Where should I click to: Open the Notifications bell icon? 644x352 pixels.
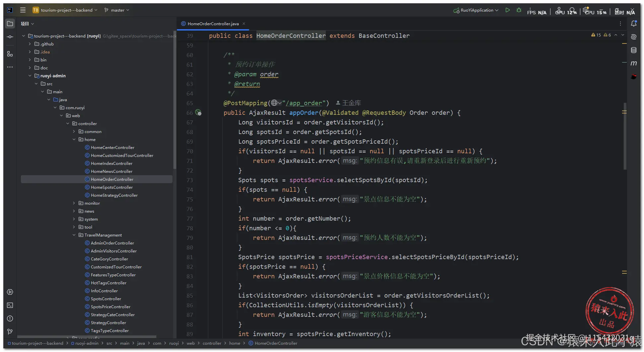[x=633, y=24]
